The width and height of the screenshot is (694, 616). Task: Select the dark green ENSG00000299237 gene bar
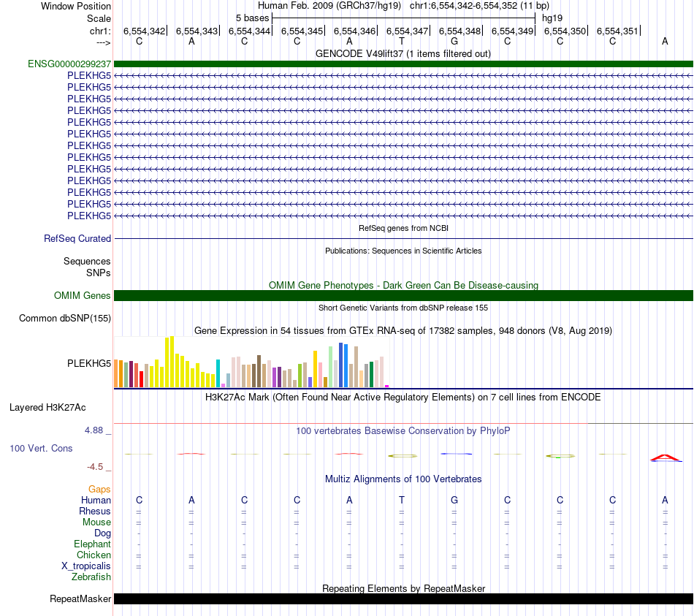click(403, 64)
